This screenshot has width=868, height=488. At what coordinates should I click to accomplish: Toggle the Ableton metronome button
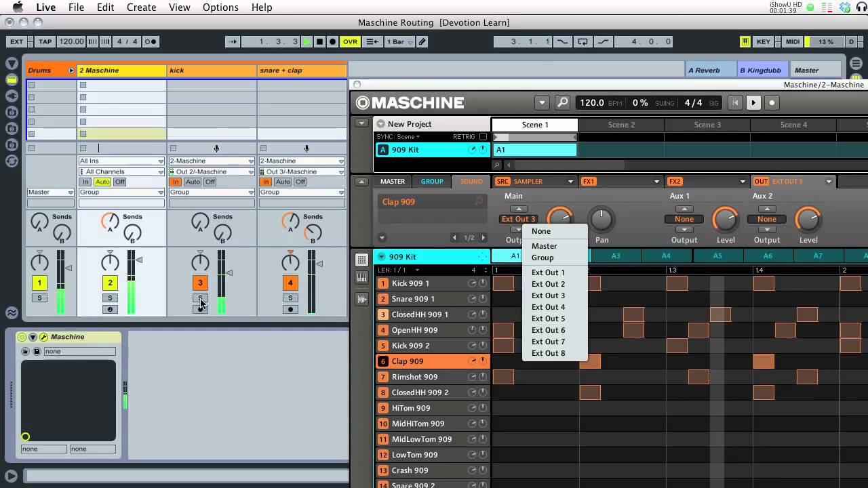click(x=151, y=42)
